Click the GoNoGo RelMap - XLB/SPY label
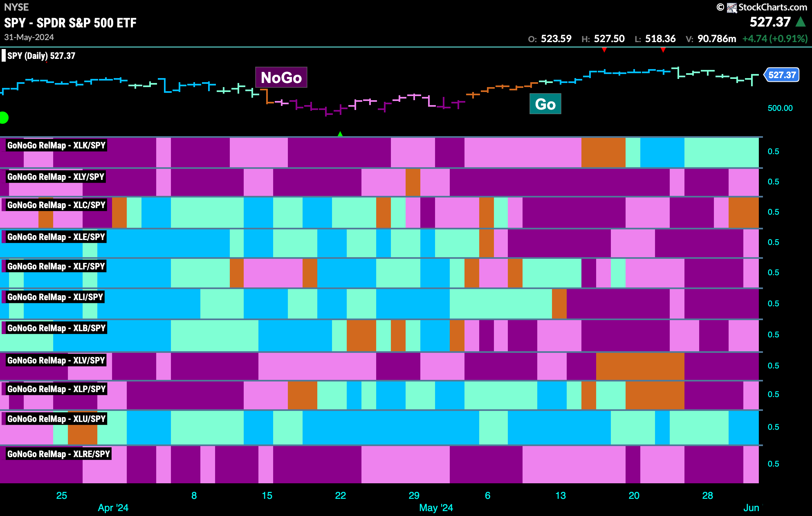Viewport: 812px width, 516px height. point(56,328)
